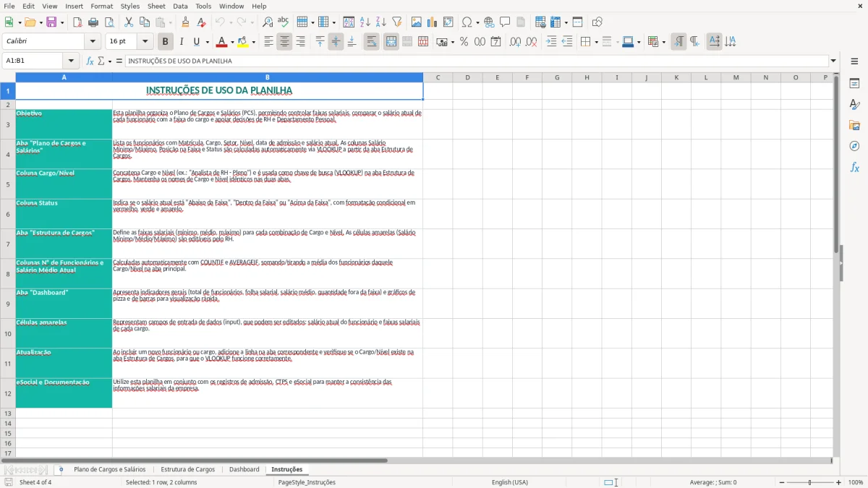Toggle Underline formatting
The width and height of the screenshot is (868, 488).
click(197, 42)
